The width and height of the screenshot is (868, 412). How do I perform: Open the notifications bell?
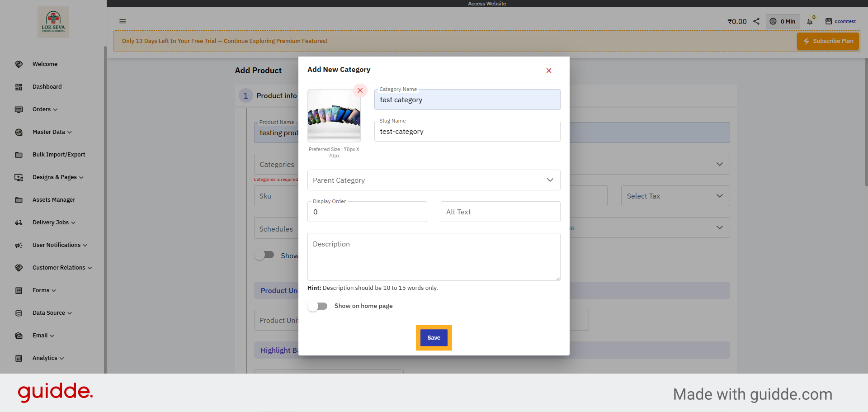coord(810,21)
